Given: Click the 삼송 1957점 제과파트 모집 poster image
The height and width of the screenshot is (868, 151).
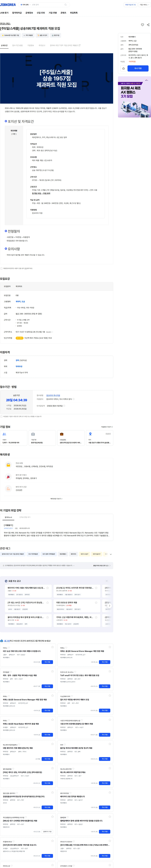Looking at the screenshot, I should click(56, 79).
